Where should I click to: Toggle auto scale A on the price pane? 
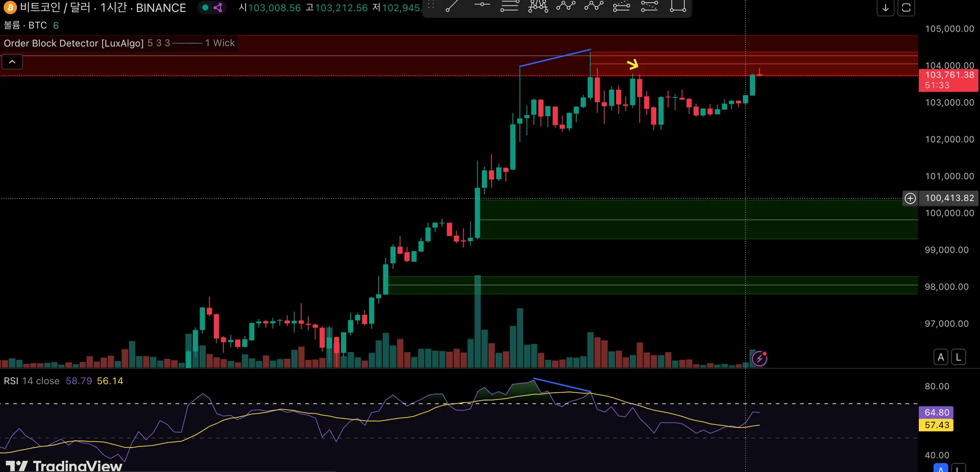[x=941, y=357]
